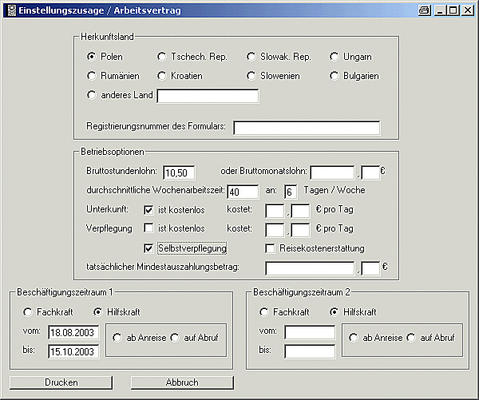The width and height of the screenshot is (479, 400).
Task: Click the Drucken button
Action: [x=61, y=382]
